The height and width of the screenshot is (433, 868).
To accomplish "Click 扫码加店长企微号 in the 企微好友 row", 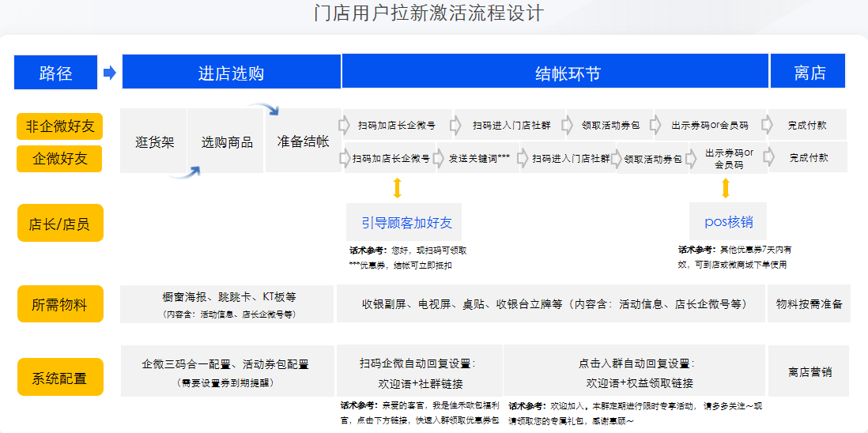I will tap(391, 158).
